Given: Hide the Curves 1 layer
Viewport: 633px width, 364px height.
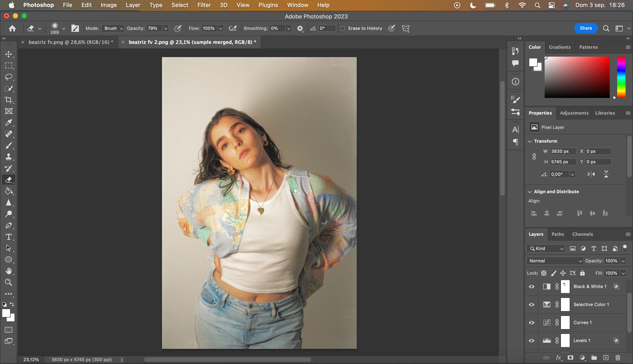Looking at the screenshot, I should (x=531, y=323).
